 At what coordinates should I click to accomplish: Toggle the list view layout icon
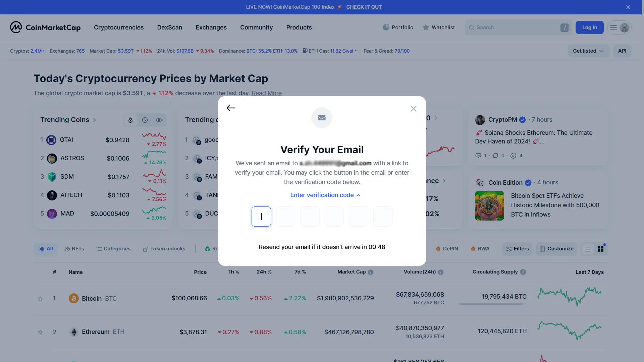tap(588, 248)
